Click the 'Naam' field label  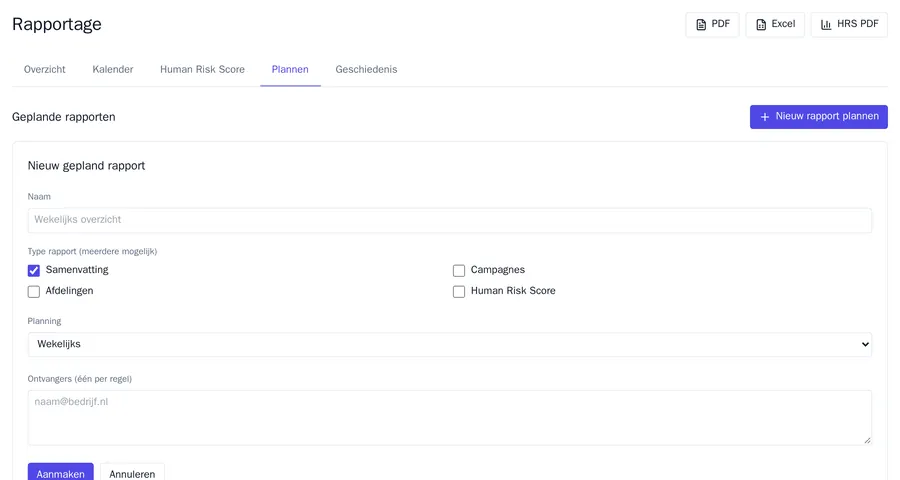pos(39,196)
